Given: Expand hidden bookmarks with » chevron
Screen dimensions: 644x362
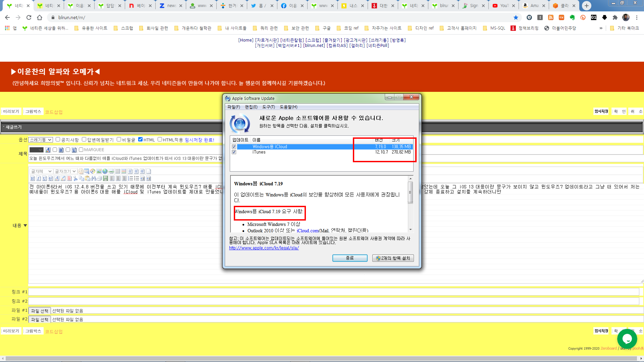Looking at the screenshot, I should 601,28.
